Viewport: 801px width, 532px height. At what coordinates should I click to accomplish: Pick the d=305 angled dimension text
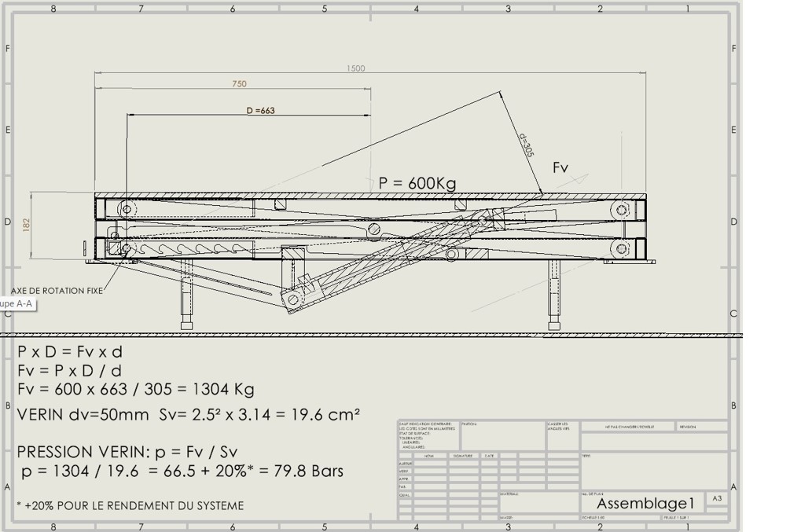click(527, 146)
